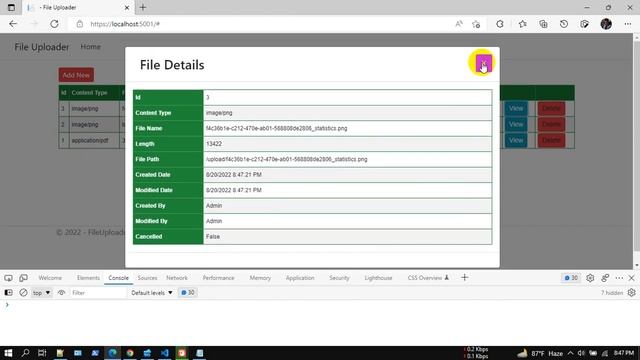640x360 pixels.
Task: Open DevTools customize and control menu
Action: pos(619,278)
